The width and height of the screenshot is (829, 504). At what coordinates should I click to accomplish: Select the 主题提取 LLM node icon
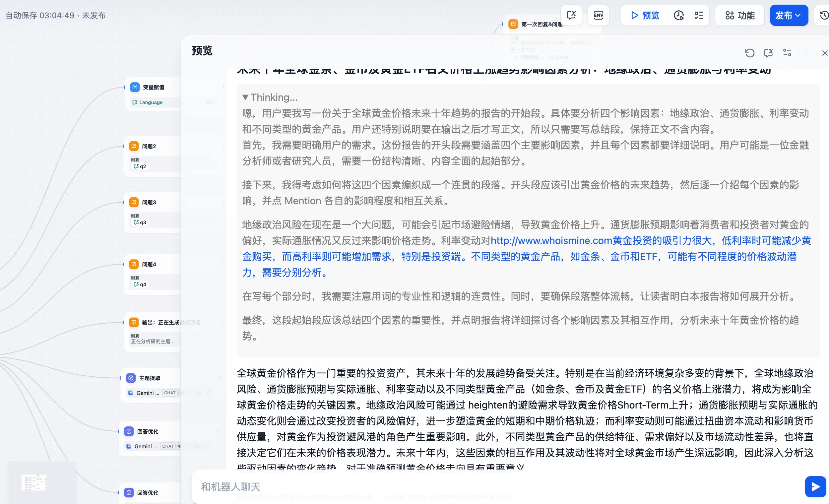tap(131, 378)
